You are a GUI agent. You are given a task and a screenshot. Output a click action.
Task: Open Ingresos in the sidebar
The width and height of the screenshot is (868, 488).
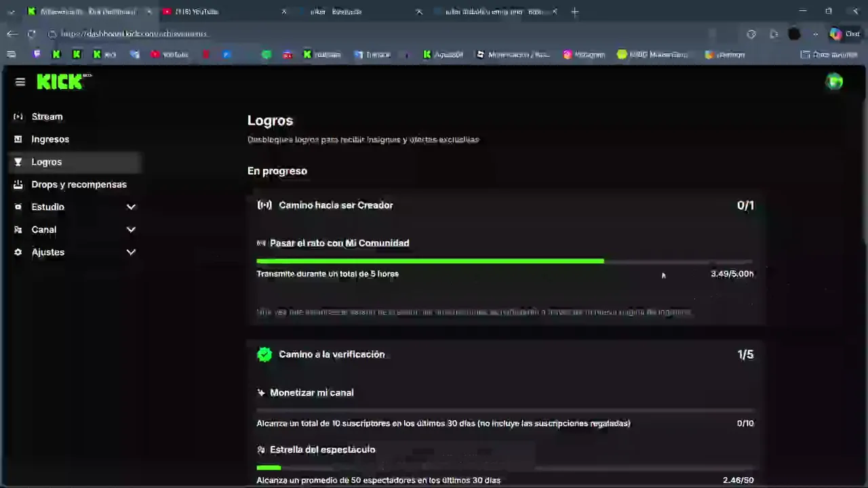coord(73,139)
